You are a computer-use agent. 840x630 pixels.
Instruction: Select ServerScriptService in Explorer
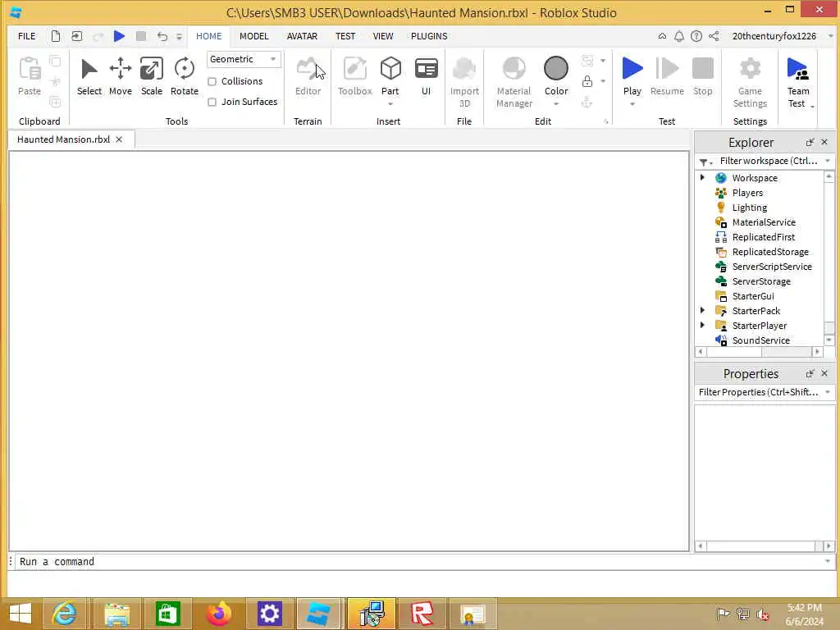coord(772,267)
